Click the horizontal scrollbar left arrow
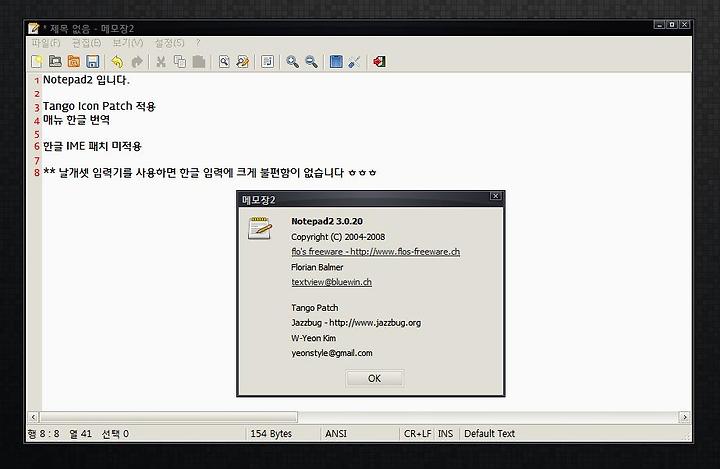 33,417
